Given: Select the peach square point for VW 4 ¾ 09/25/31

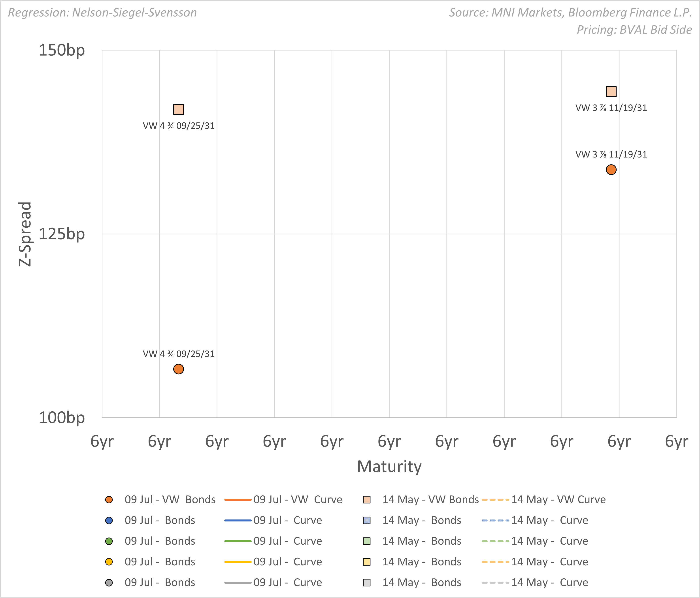Looking at the screenshot, I should coord(178,109).
